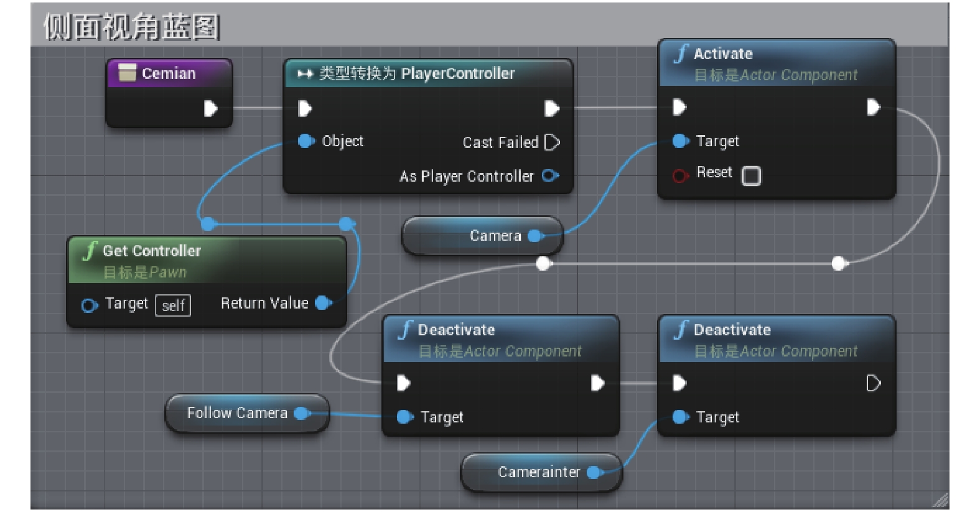Click the Target pin on Activate node
980x512 pixels.
pos(681,141)
